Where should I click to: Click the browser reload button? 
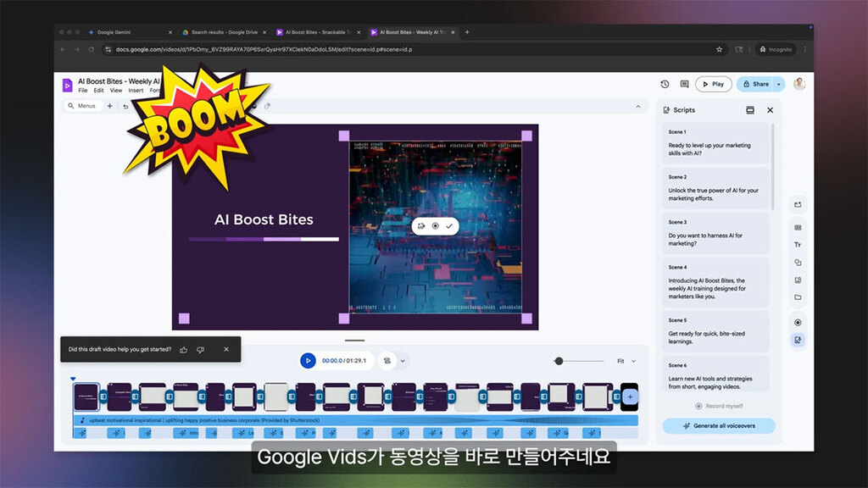pos(91,49)
